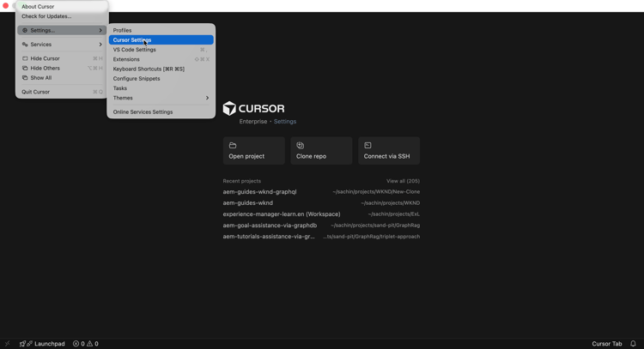
Task: Select Hide Others menu item
Action: pyautogui.click(x=62, y=68)
